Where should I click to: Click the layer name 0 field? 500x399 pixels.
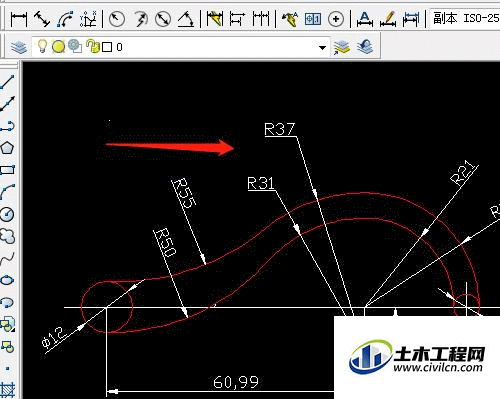(x=120, y=47)
